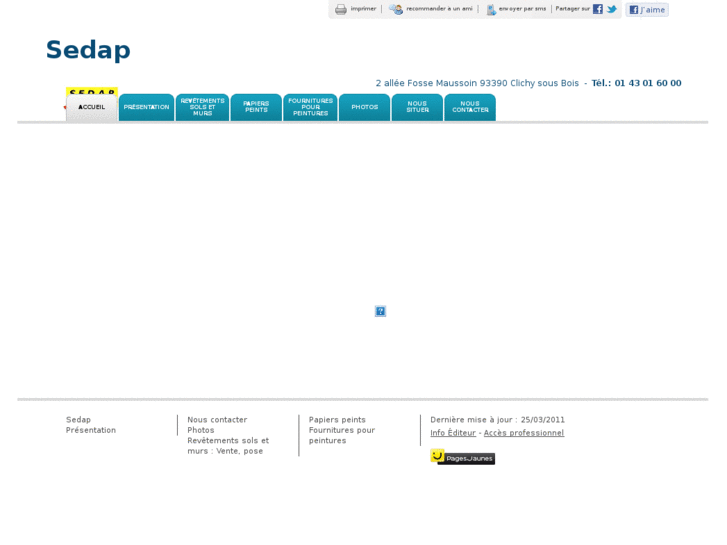This screenshot has height=545, width=727.
Task: Open the PagesJaunes logo badge
Action: (x=462, y=457)
